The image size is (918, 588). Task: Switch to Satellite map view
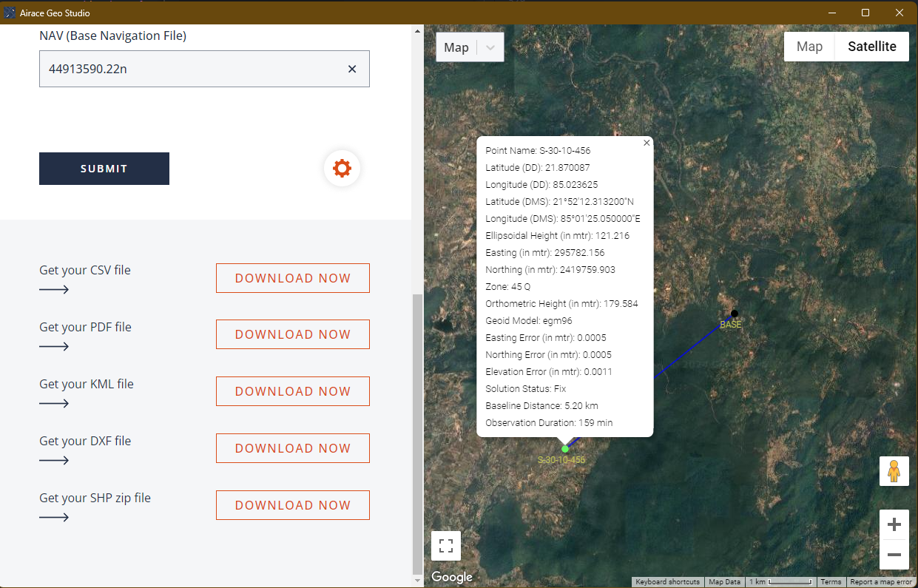871,47
